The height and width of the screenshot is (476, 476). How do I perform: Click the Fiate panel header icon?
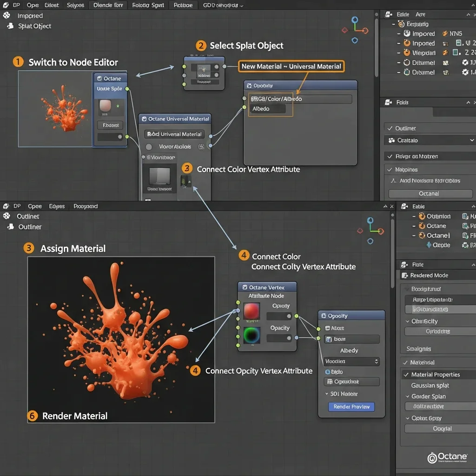pyautogui.click(x=404, y=264)
